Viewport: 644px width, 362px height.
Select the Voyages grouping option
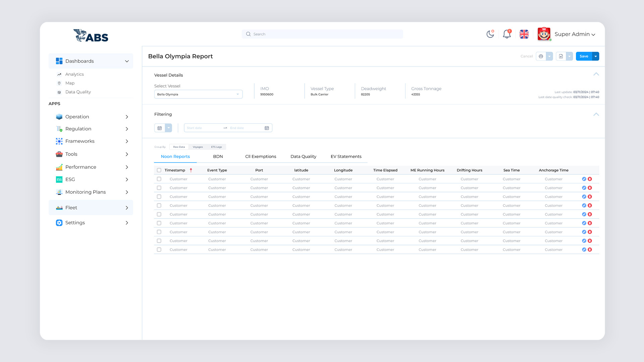click(198, 147)
